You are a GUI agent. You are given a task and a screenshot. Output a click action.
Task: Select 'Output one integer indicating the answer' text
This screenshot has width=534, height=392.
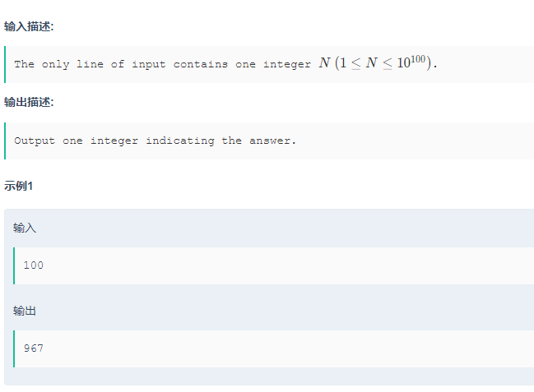click(155, 141)
